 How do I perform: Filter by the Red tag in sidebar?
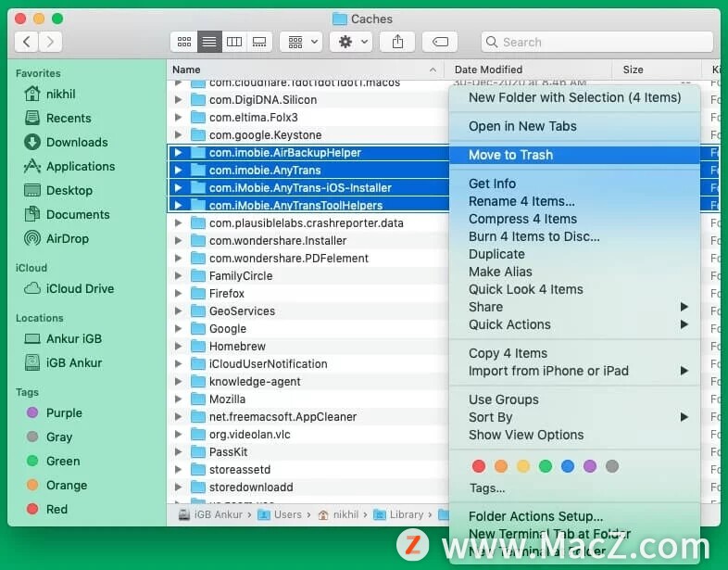click(47, 510)
